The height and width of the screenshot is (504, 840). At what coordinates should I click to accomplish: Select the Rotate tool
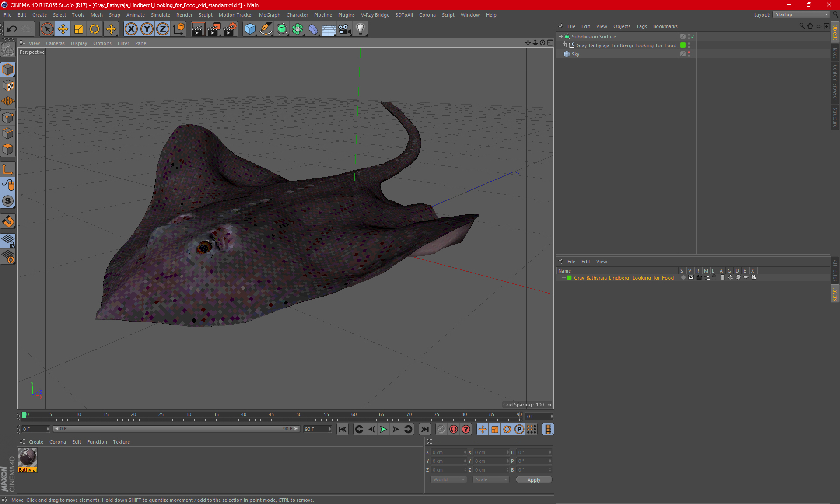pyautogui.click(x=94, y=29)
